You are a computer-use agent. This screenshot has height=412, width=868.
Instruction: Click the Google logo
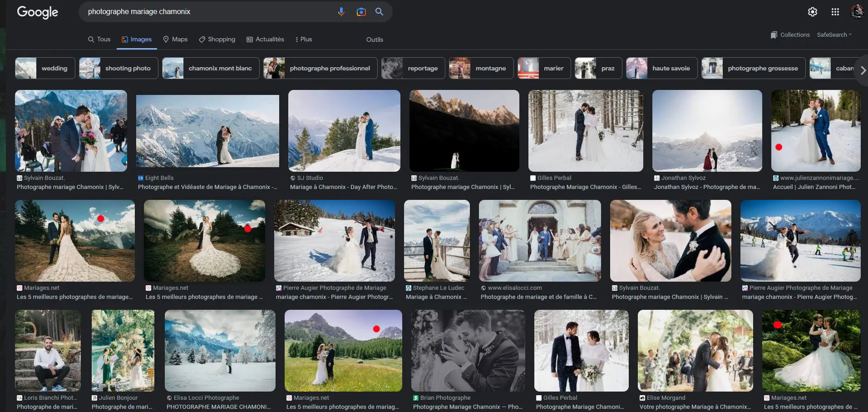[x=38, y=12]
